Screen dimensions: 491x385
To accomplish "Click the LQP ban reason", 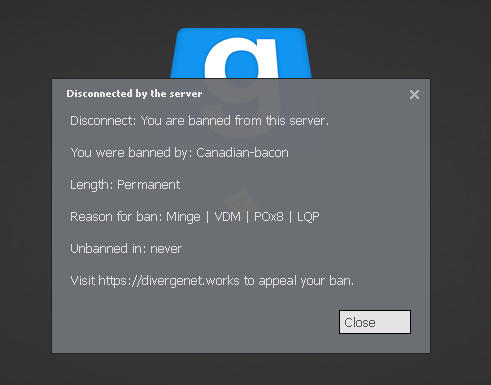I will 308,217.
